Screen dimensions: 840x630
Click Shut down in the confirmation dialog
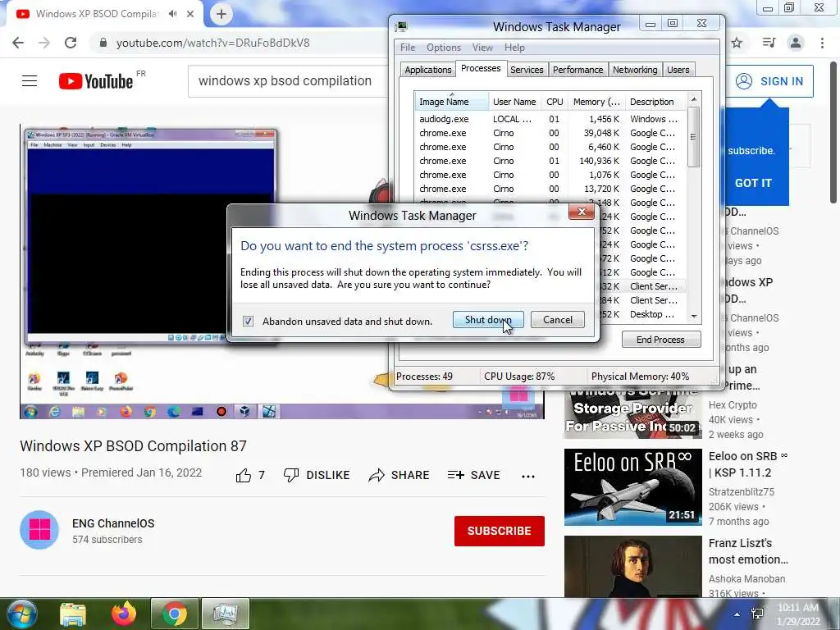(x=488, y=320)
